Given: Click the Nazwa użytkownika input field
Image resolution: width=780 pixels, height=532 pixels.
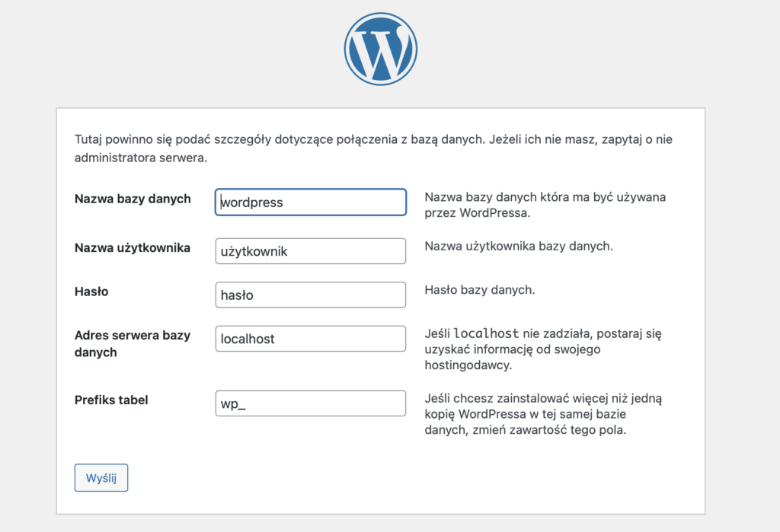Looking at the screenshot, I should coord(311,251).
